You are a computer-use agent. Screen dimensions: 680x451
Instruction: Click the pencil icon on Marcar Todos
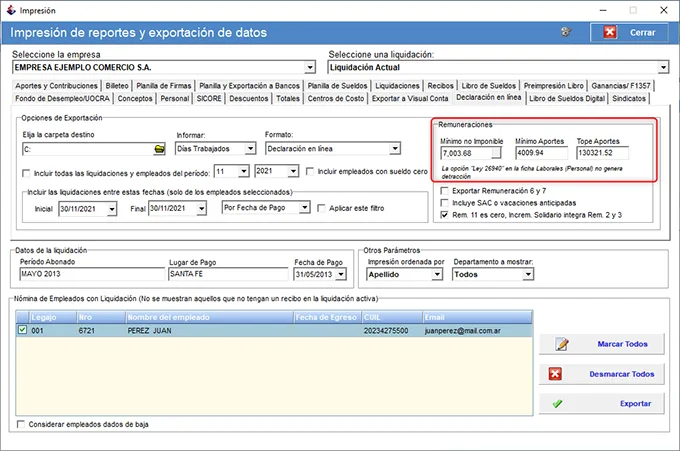[562, 344]
